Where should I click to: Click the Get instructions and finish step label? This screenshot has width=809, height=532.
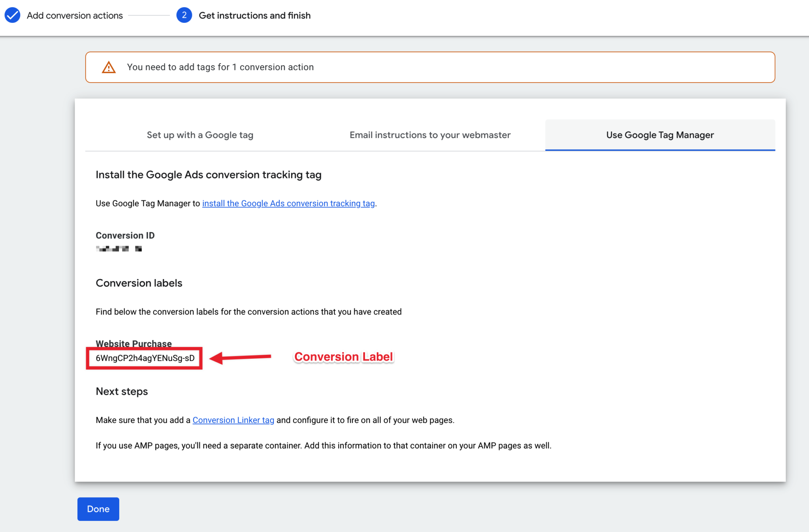[255, 15]
